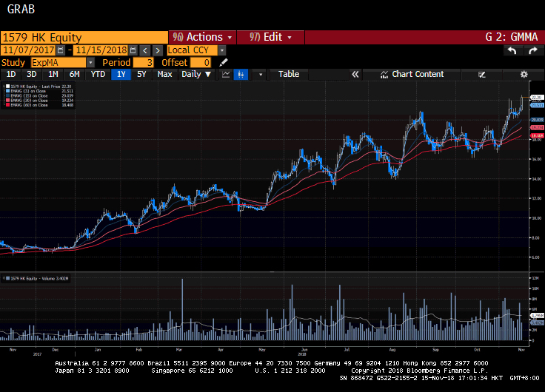This screenshot has width=545, height=392.
Task: Switch to the line chart type icon
Action: click(226, 74)
